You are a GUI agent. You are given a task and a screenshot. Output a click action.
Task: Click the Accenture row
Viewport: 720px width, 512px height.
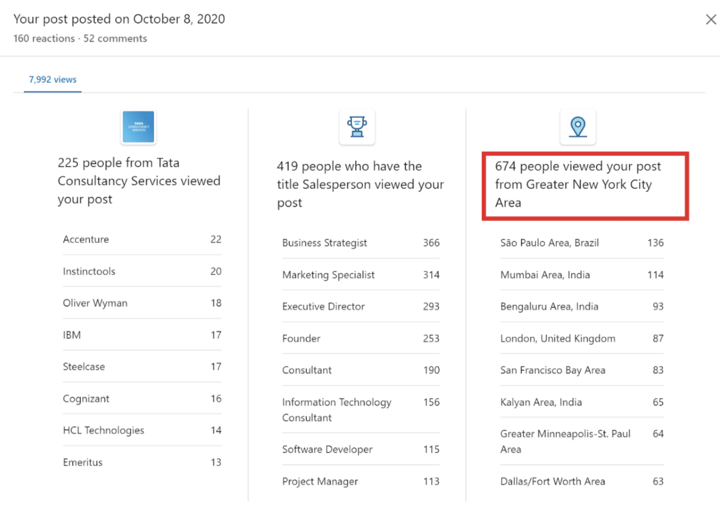point(142,239)
